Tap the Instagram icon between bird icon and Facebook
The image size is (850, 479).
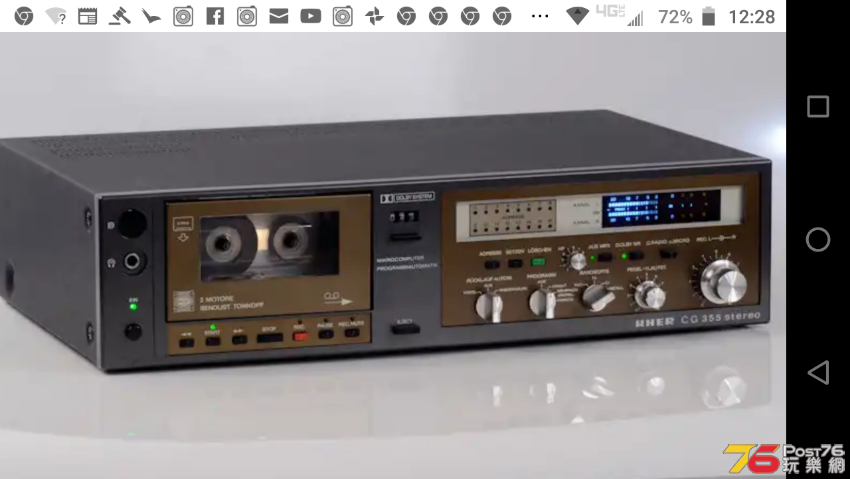click(x=183, y=16)
